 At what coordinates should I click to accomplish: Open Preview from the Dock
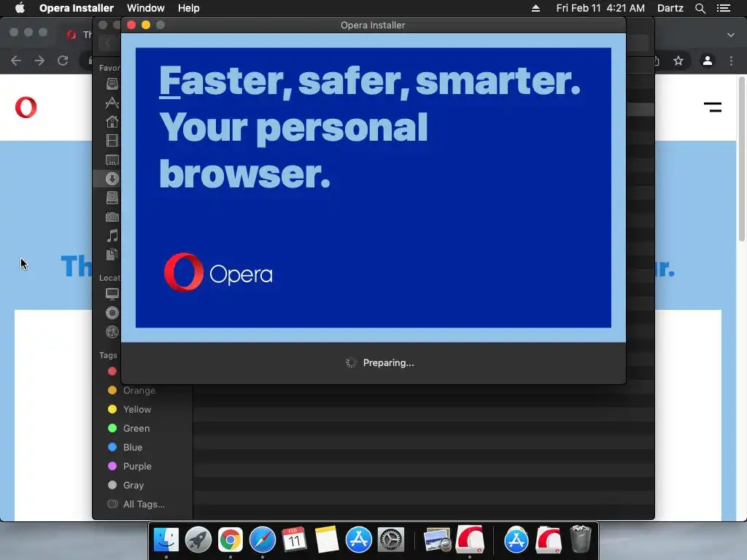(x=438, y=540)
